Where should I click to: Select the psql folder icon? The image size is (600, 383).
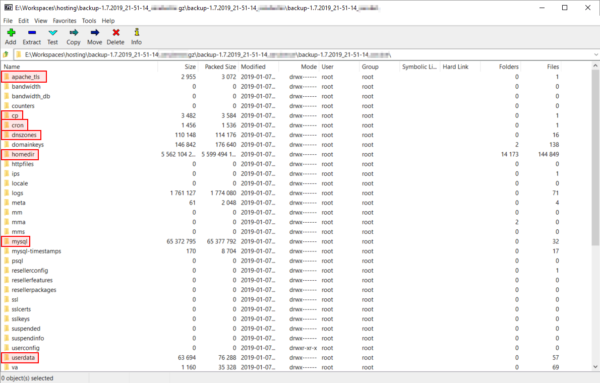[7, 261]
